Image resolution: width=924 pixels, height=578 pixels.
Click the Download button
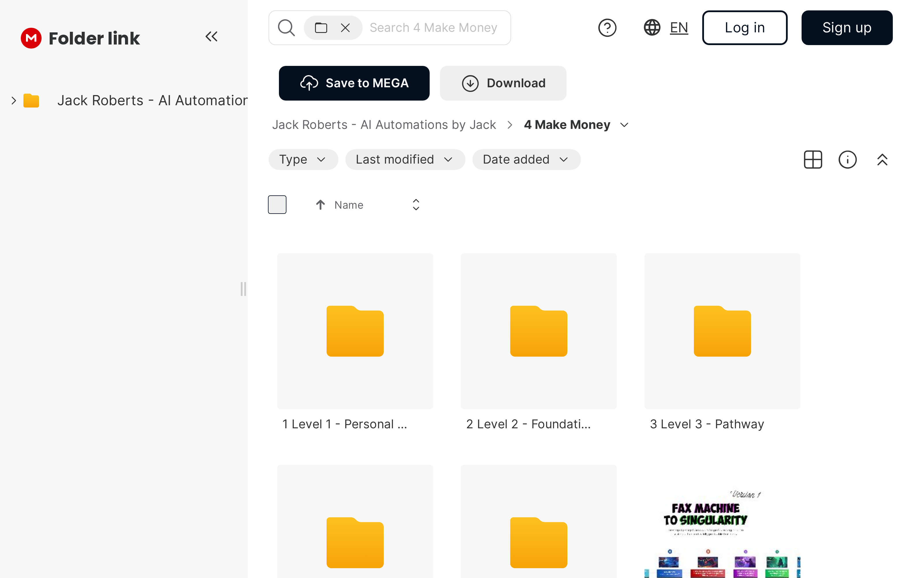coord(503,83)
